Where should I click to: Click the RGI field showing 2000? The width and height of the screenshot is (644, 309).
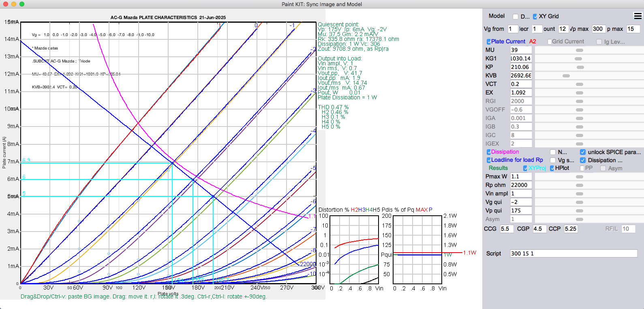[521, 101]
